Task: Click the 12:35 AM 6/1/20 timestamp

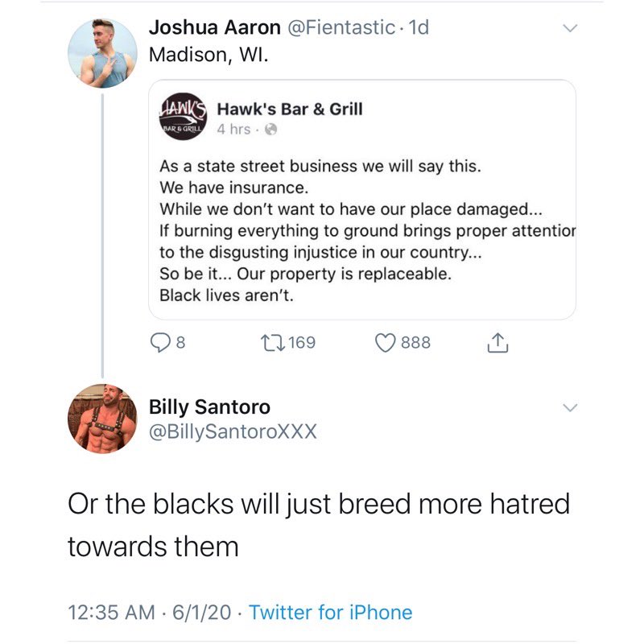Action: pyautogui.click(x=151, y=613)
